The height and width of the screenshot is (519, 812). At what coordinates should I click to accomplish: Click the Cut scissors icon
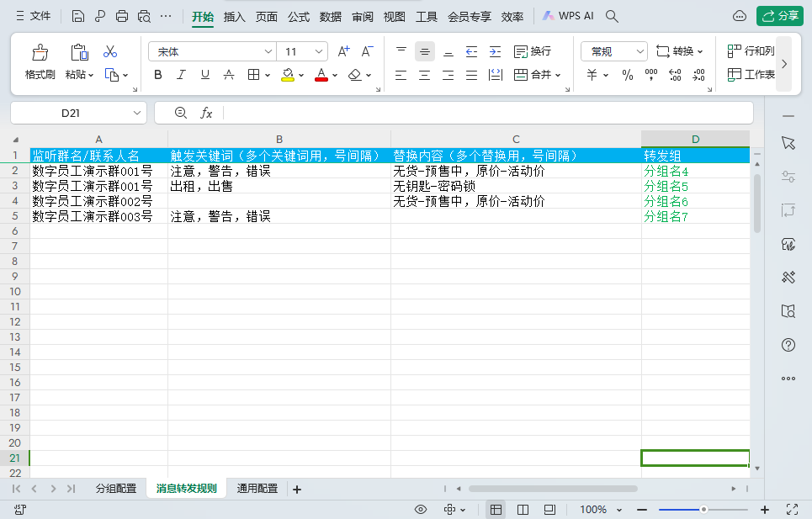pos(110,52)
